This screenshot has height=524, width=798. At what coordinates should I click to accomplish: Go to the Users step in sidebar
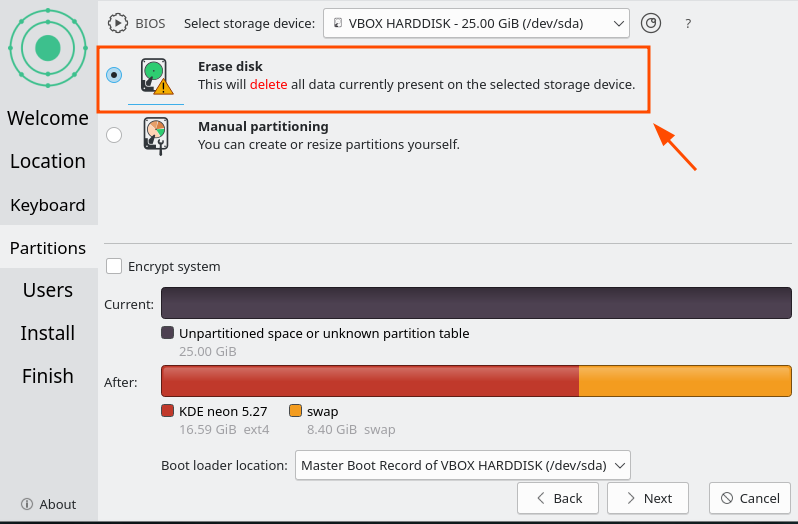point(48,290)
